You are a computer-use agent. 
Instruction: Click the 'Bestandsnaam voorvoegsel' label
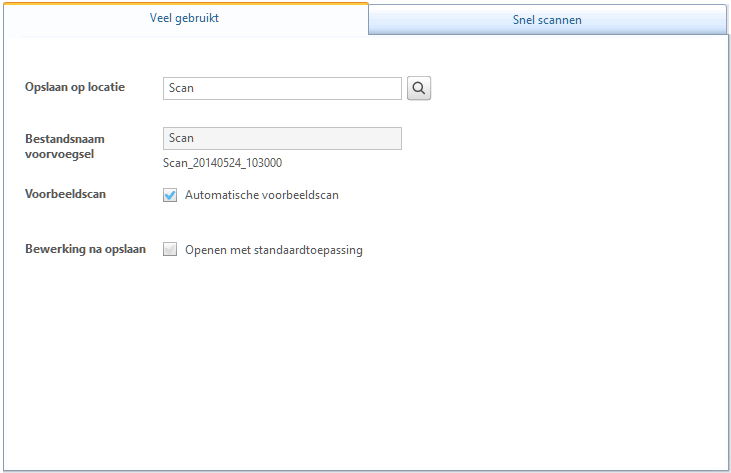tap(65, 147)
